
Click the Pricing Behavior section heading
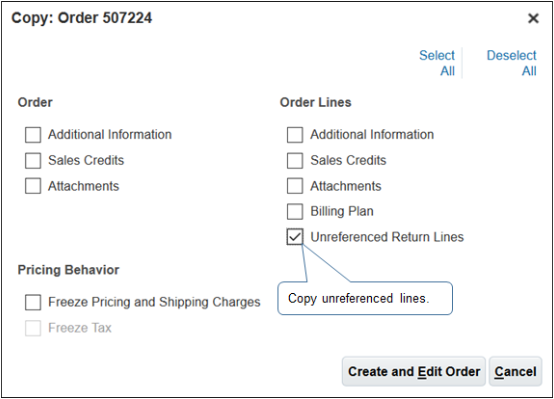(x=69, y=270)
